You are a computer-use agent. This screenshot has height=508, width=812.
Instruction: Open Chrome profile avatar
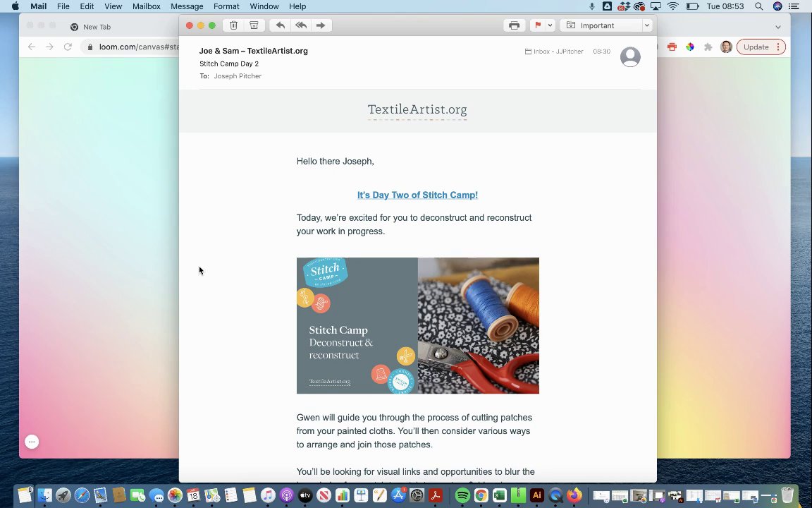point(726,47)
